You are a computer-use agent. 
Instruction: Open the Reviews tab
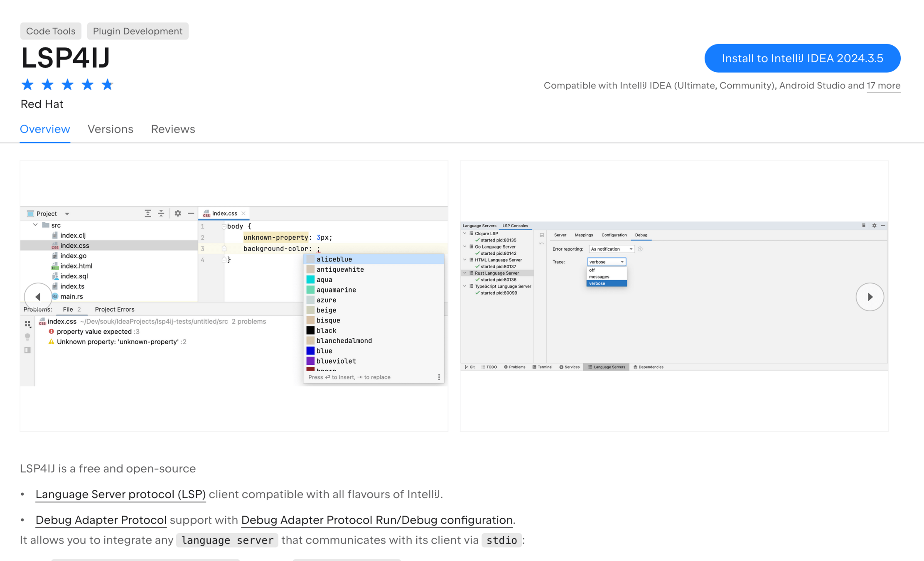pos(173,129)
